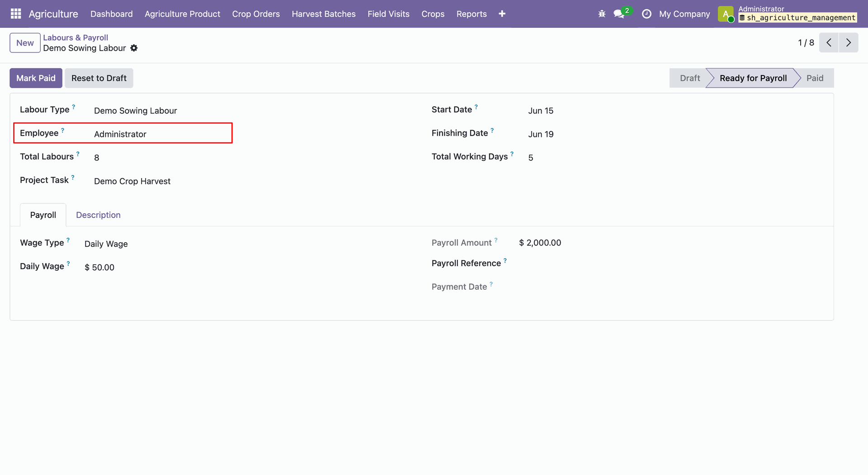Go to previous record arrow
Screen dimensions: 868x475
(x=829, y=42)
